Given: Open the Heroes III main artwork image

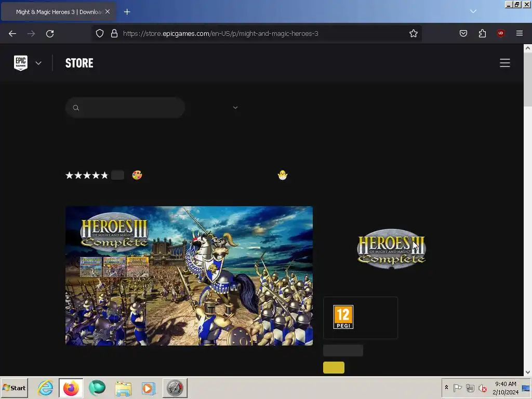Looking at the screenshot, I should (189, 276).
